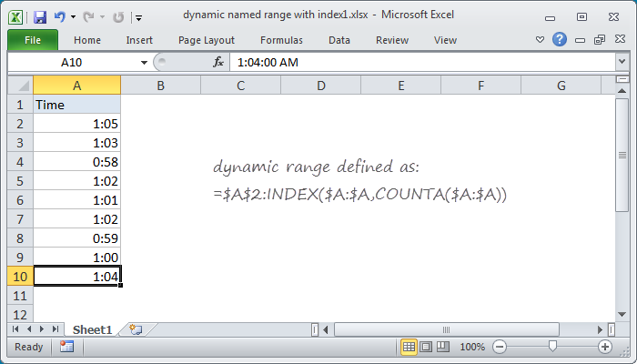
Task: Expand the formula bar with its chevron
Action: [622, 62]
